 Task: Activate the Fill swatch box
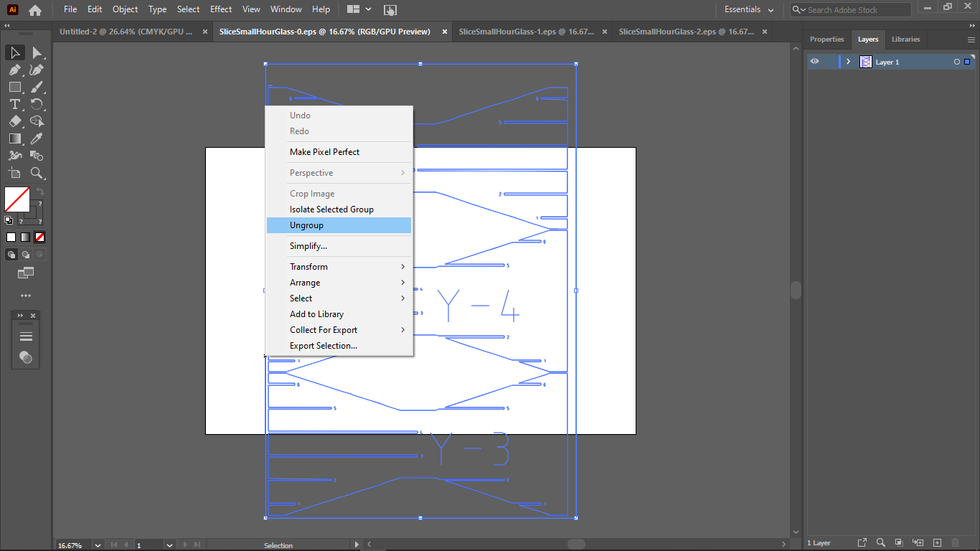pos(17,199)
